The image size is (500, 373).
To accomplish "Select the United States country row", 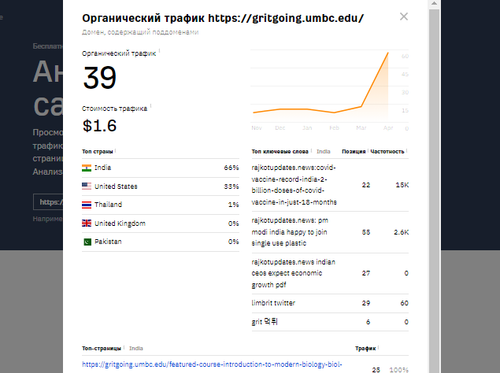I will click(160, 186).
